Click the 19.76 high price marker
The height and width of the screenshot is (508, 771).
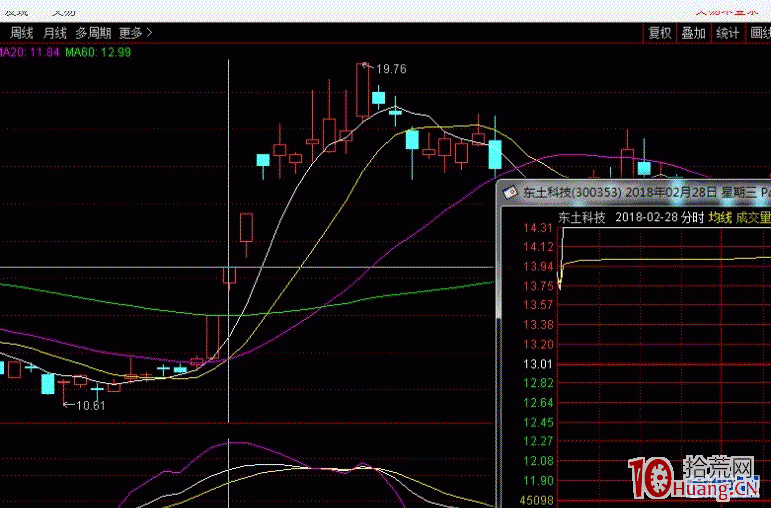pos(389,69)
